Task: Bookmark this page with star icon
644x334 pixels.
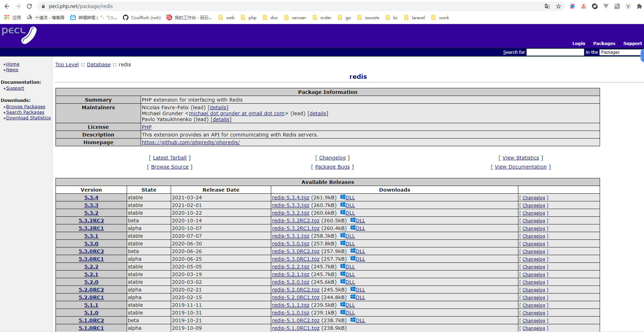Action: coord(558,6)
